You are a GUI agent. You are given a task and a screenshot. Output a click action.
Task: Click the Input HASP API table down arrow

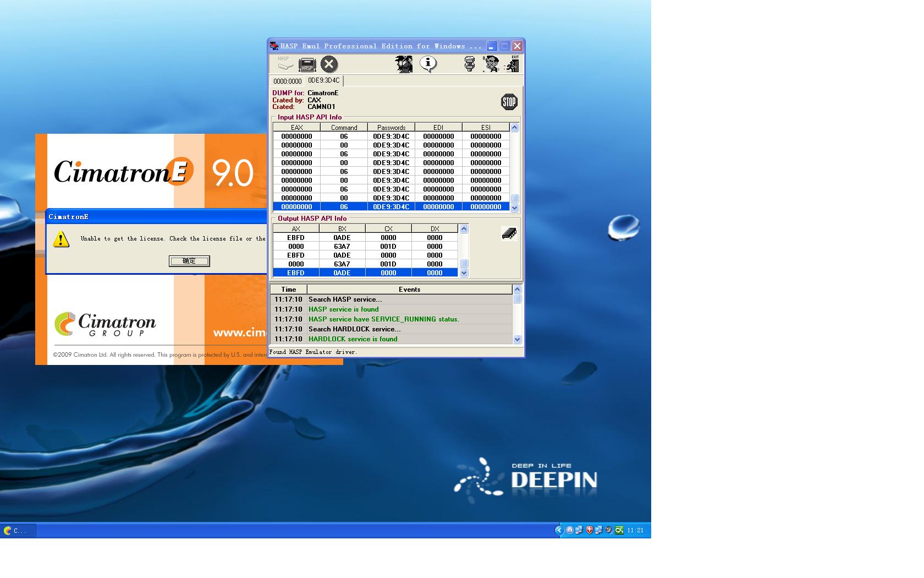tap(514, 208)
